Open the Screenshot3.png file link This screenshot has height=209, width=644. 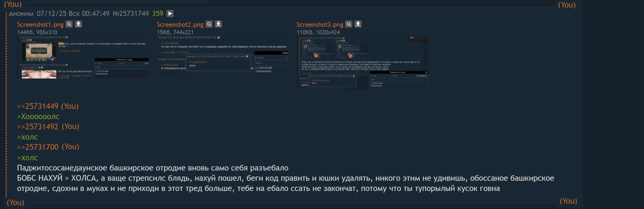tap(320, 25)
